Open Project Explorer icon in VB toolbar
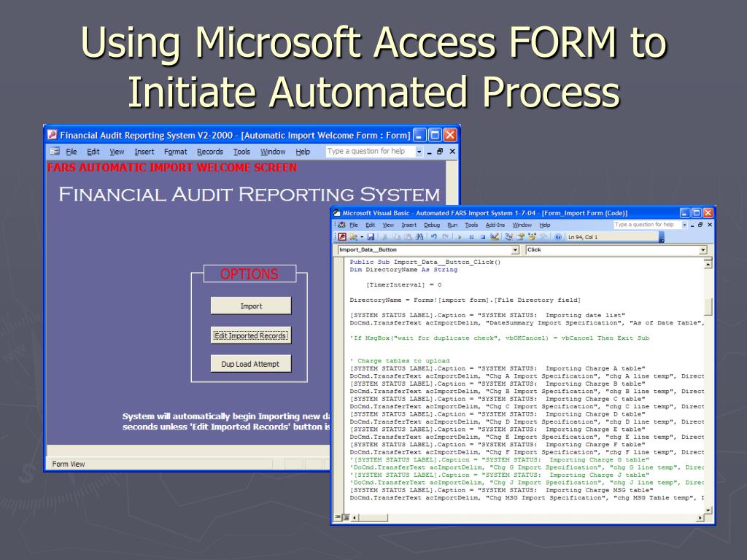 [x=508, y=237]
